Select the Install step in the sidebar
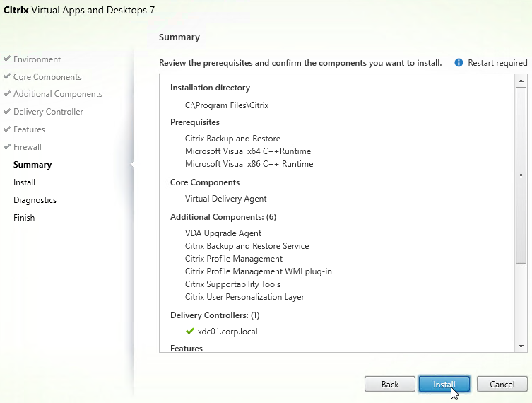Screen dimensions: 532x403 25,182
